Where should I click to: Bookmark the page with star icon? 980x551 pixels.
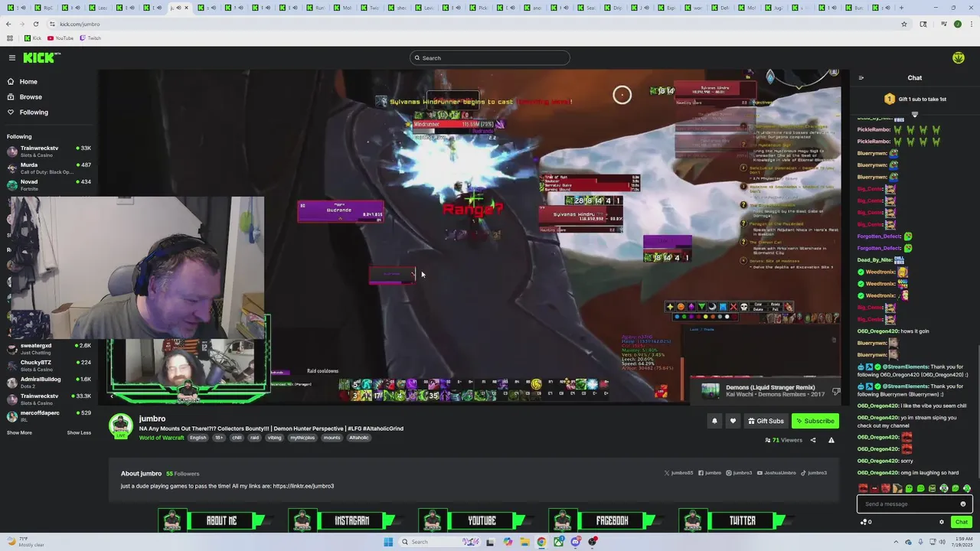[x=904, y=24]
